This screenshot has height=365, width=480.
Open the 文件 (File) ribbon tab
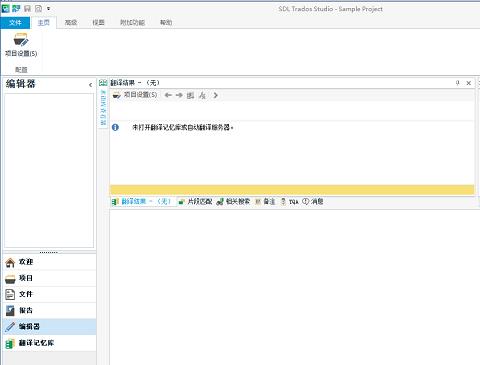coord(15,22)
